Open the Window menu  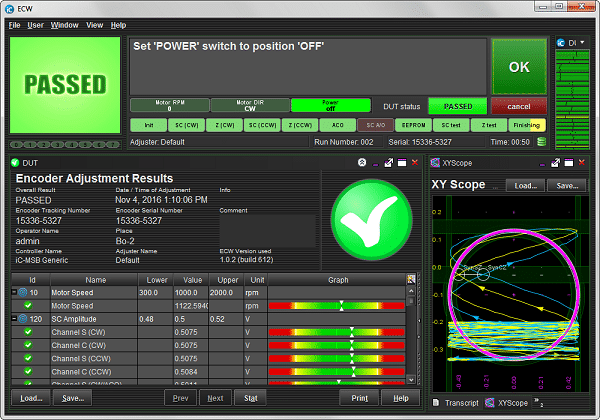(x=64, y=24)
